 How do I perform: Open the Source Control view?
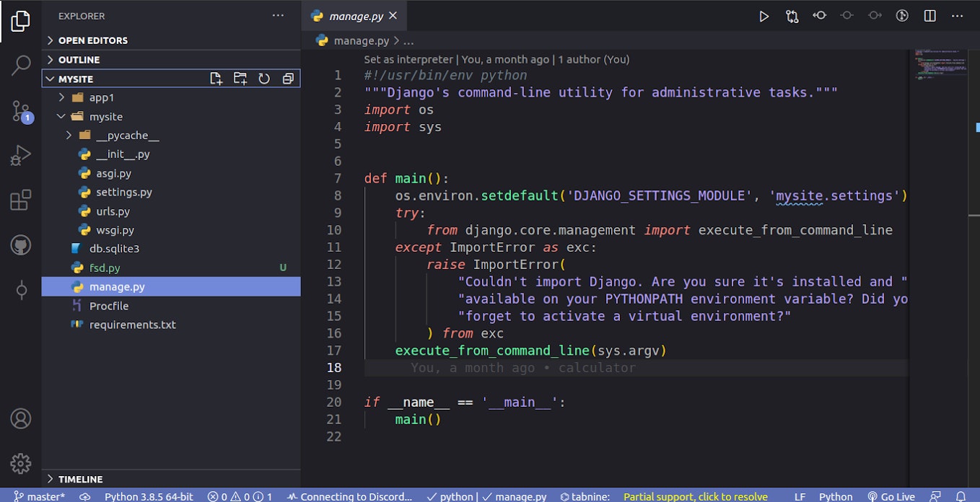(x=20, y=110)
